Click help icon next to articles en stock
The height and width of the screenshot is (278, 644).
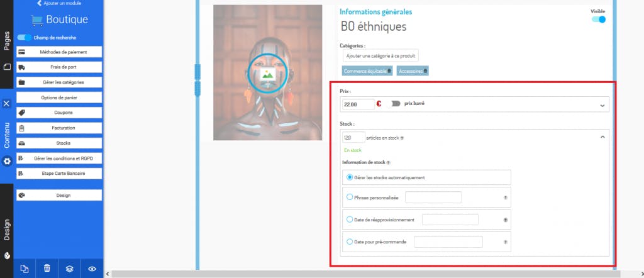[x=402, y=138]
